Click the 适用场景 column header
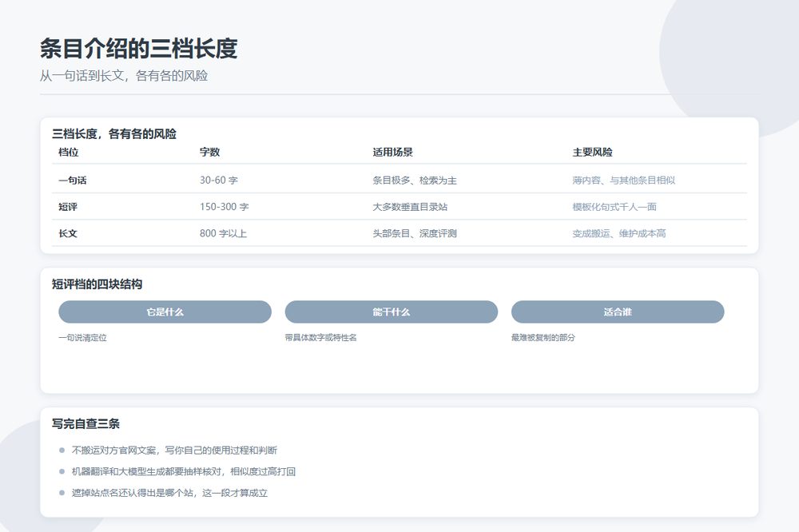The image size is (799, 532). (392, 152)
